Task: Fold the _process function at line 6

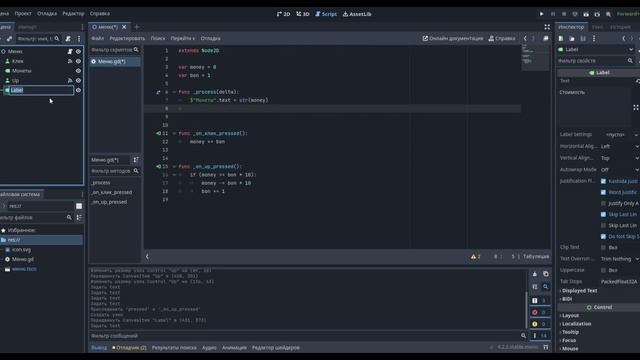Action: pos(174,92)
